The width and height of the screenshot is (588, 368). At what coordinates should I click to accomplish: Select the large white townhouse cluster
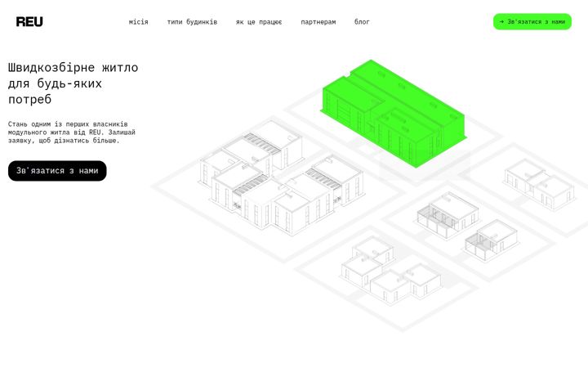(x=281, y=177)
